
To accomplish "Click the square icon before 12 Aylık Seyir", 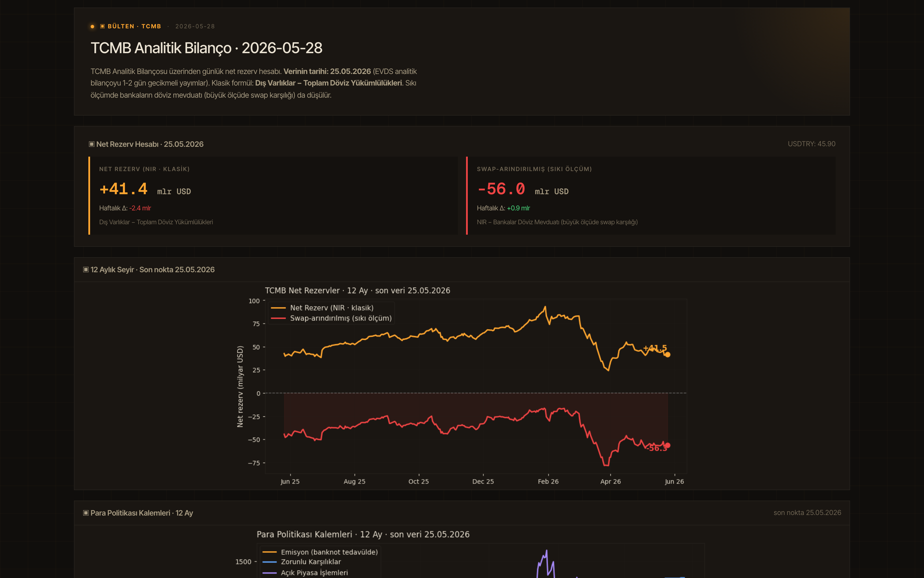I will 86,270.
